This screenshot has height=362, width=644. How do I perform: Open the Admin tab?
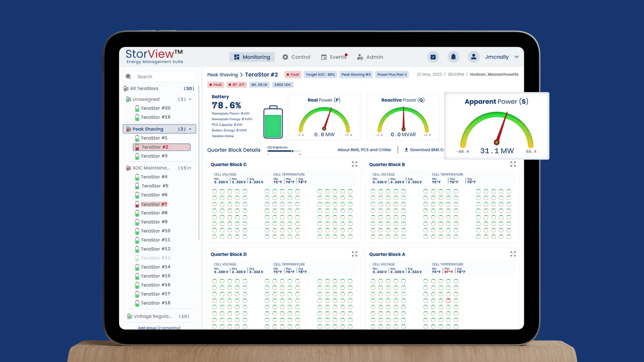click(370, 57)
